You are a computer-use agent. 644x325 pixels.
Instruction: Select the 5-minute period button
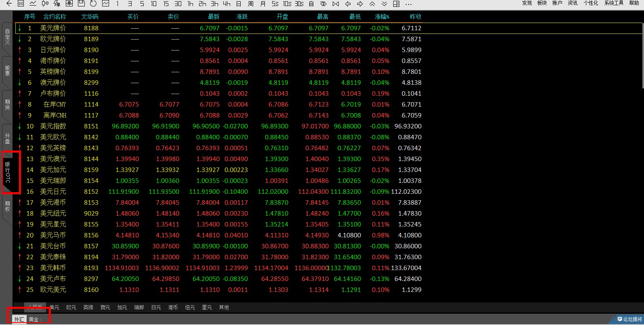(142, 4)
